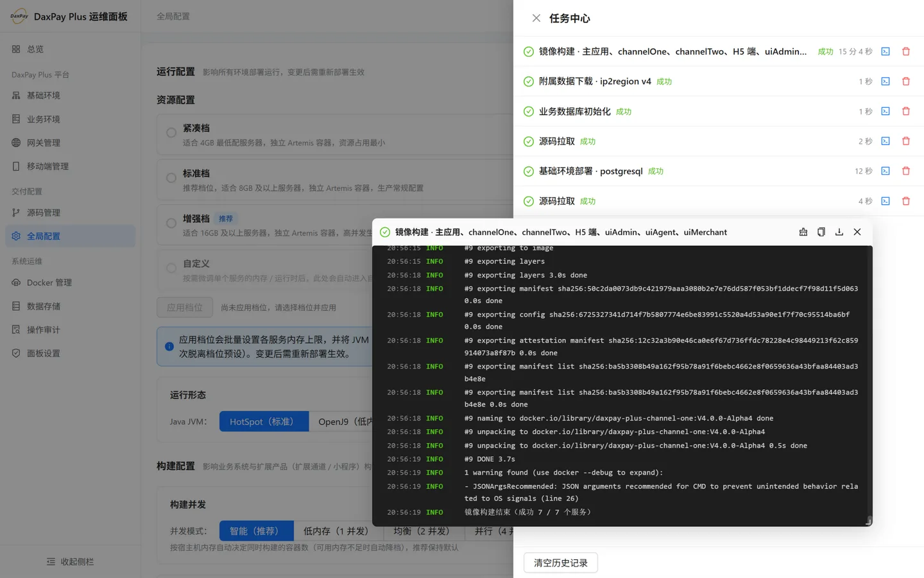View log of 附属数据下载 · ip2region v4 task
Image resolution: width=924 pixels, height=578 pixels.
(886, 82)
